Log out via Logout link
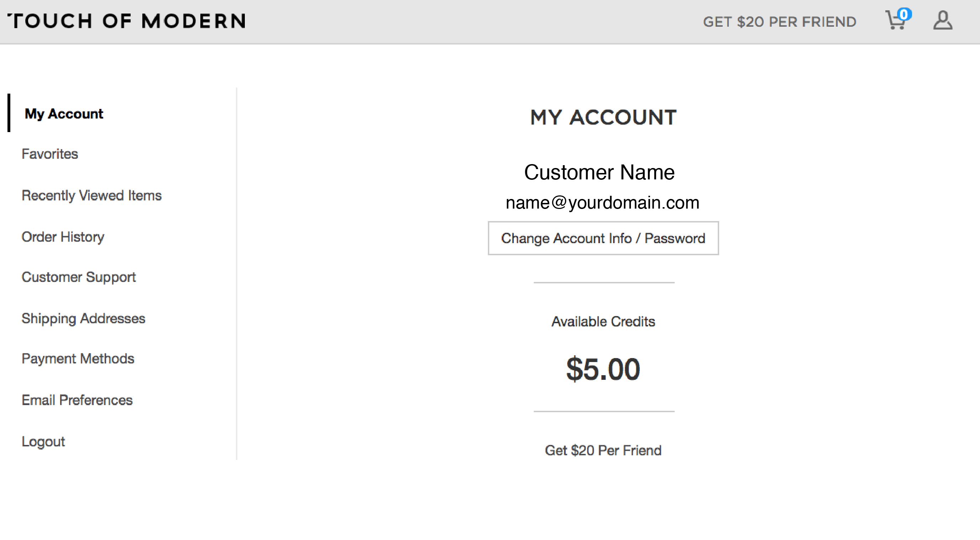This screenshot has width=980, height=540. point(43,441)
